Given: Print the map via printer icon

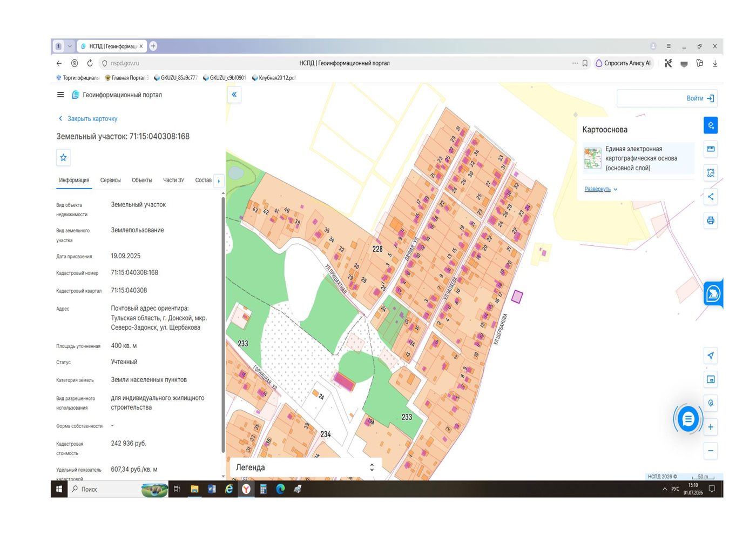Looking at the screenshot, I should [x=711, y=220].
